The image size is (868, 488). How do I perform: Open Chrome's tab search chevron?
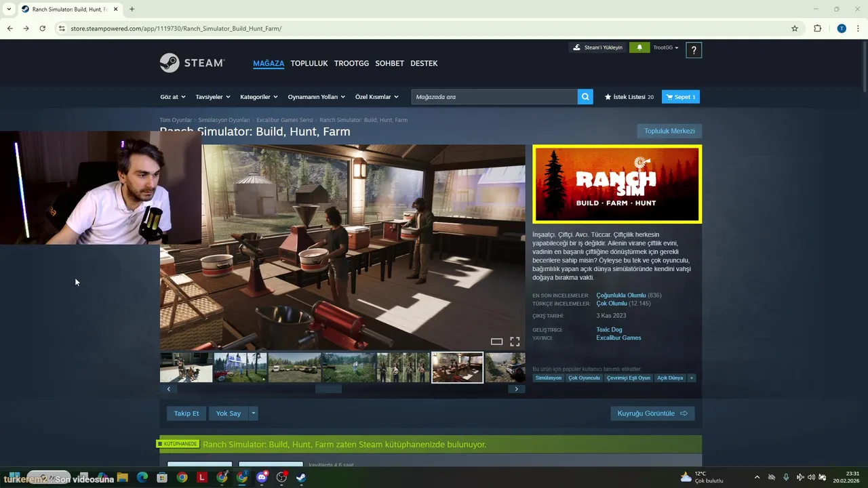(9, 9)
